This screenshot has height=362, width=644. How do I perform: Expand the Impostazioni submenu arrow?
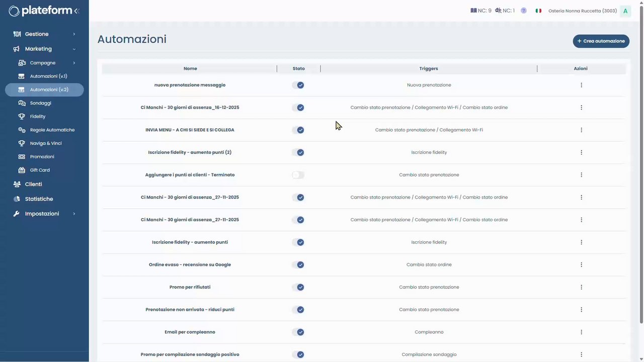[74, 214]
